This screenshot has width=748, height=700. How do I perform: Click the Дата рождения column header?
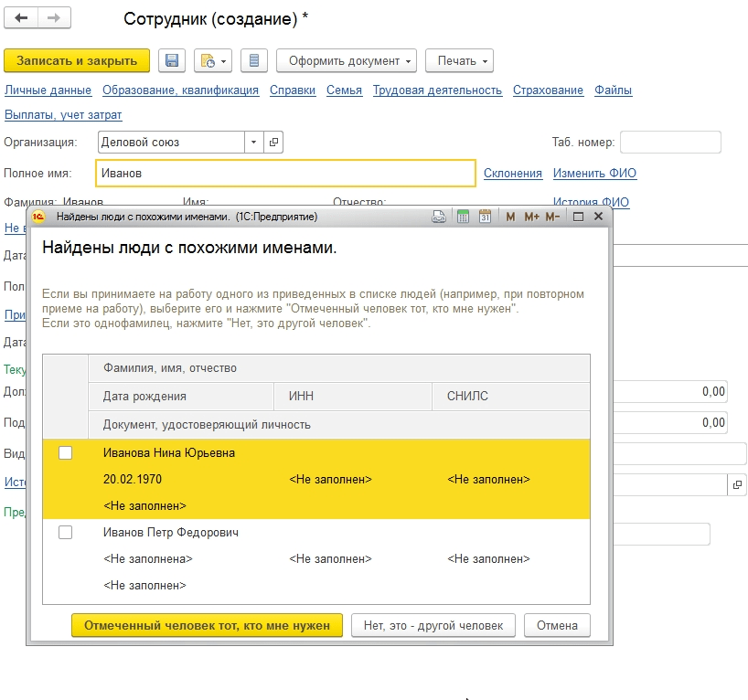click(181, 397)
